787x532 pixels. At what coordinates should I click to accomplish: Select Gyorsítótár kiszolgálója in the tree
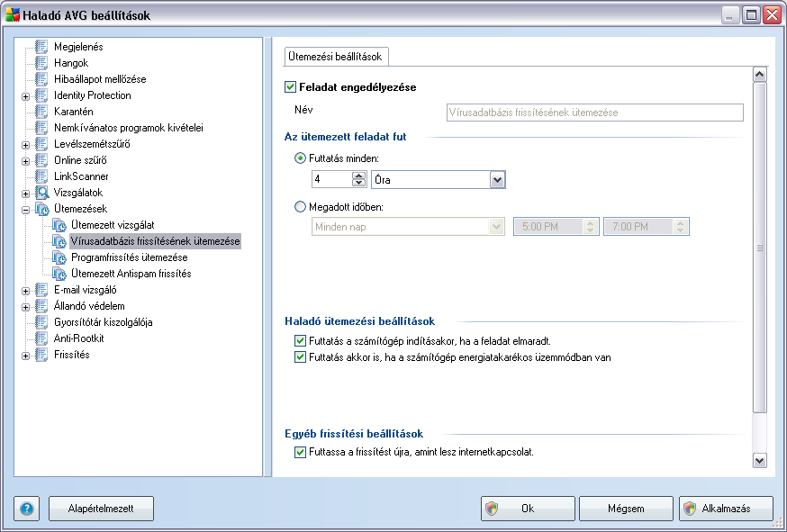[104, 322]
